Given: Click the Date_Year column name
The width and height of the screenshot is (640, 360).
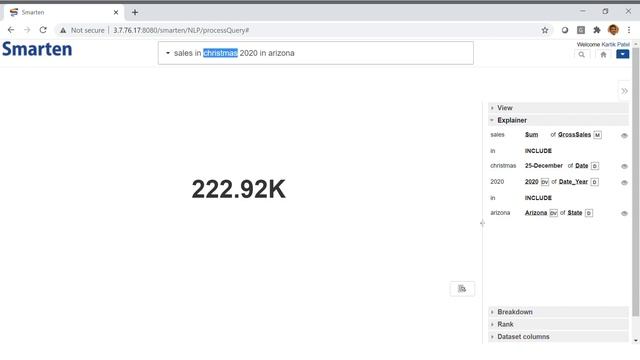Looking at the screenshot, I should (x=573, y=182).
